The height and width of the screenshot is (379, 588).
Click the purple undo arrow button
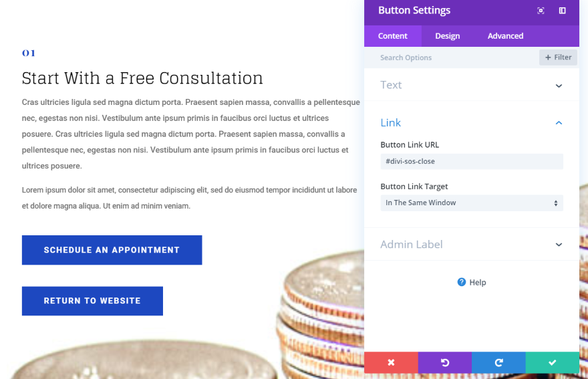(x=445, y=362)
